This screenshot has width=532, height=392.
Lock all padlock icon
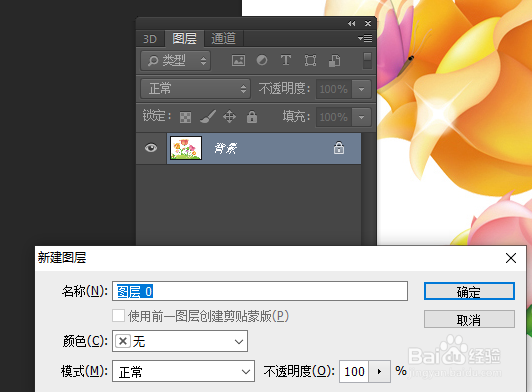click(x=252, y=117)
